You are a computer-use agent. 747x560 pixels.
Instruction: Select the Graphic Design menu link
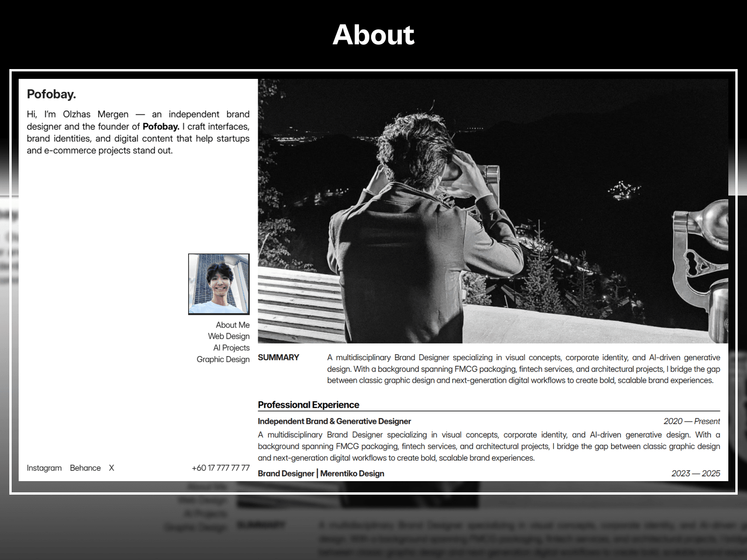[223, 359]
